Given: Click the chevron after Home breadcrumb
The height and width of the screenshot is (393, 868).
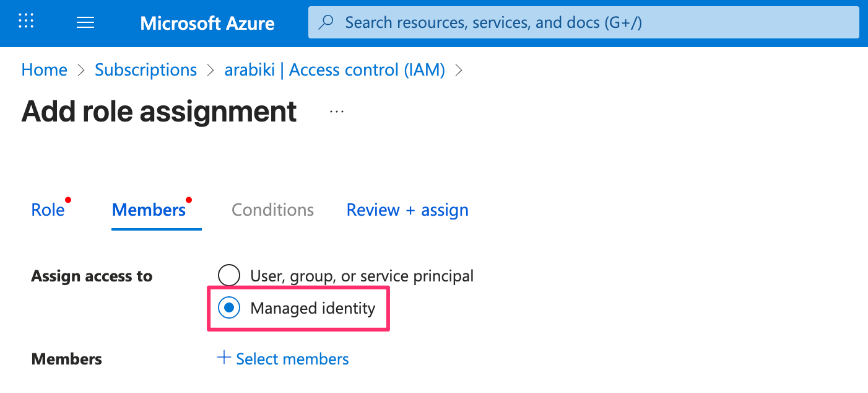Looking at the screenshot, I should tap(81, 71).
